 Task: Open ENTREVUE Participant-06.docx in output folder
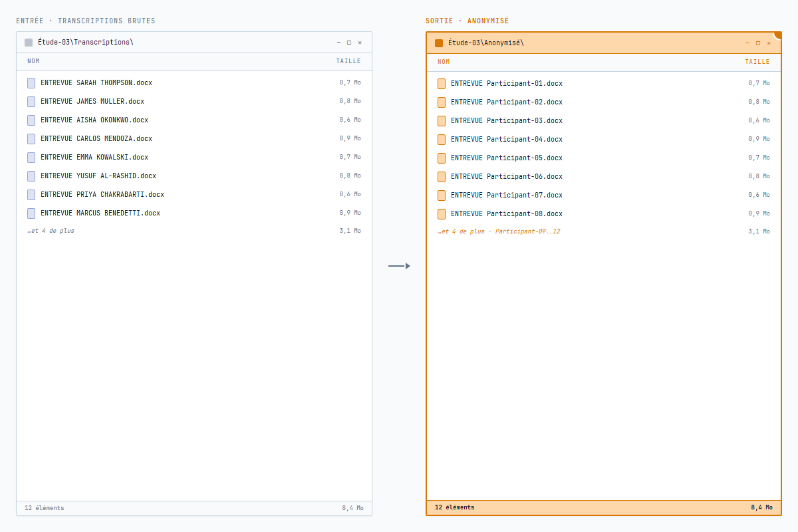click(x=506, y=177)
